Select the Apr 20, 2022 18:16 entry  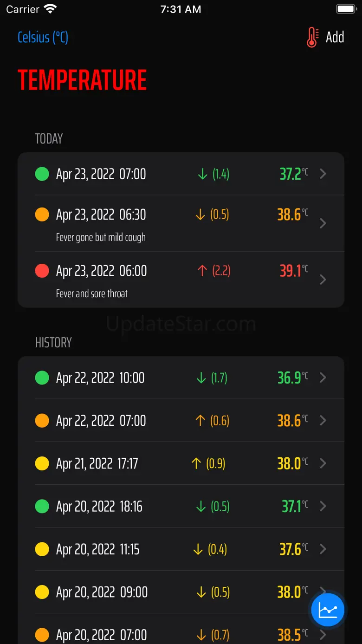pyautogui.click(x=99, y=506)
